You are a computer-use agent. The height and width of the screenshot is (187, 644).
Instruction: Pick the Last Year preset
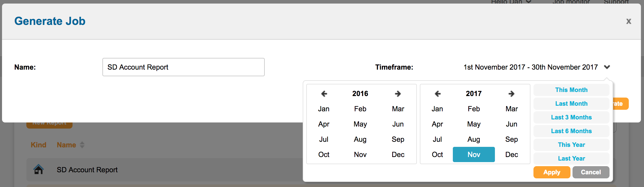tap(571, 159)
